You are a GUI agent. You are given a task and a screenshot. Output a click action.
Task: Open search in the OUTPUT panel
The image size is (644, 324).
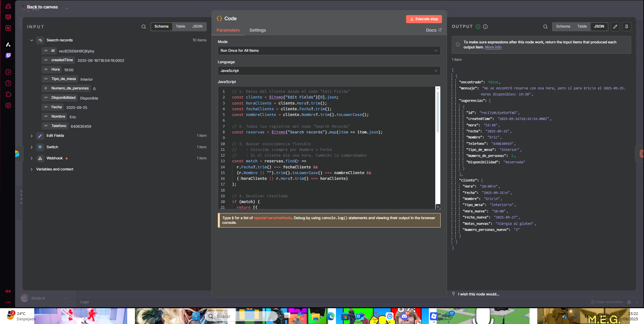545,27
